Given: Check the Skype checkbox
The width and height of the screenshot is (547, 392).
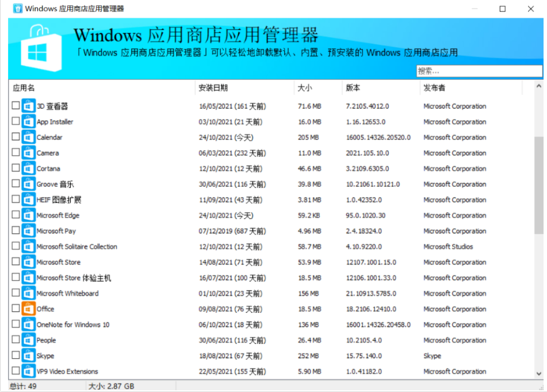Looking at the screenshot, I should tap(16, 355).
